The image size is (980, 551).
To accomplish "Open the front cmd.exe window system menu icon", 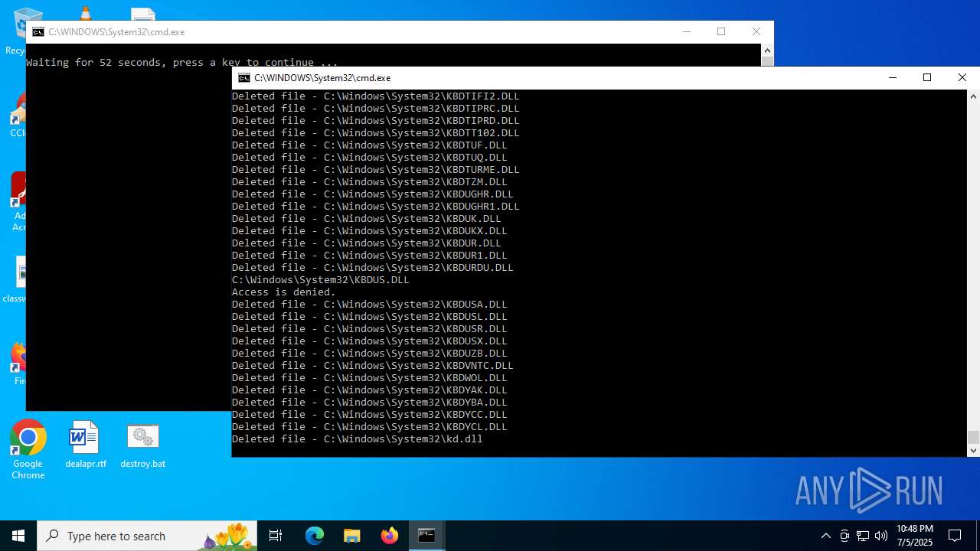I will pos(244,78).
